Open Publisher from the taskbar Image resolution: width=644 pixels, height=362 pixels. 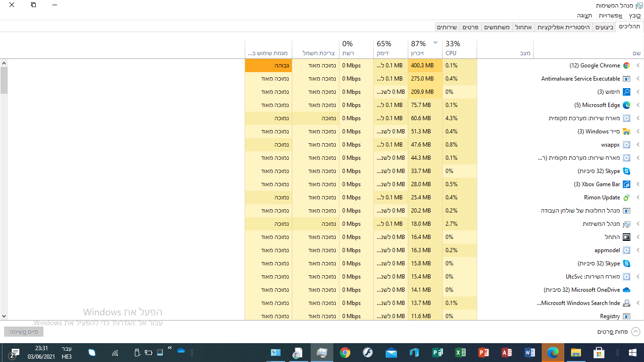point(438,352)
